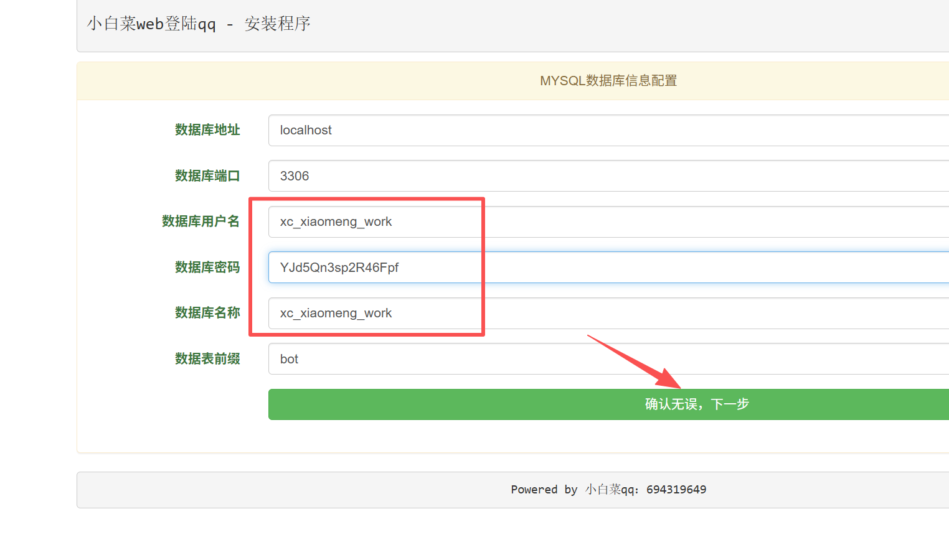The width and height of the screenshot is (949, 560).
Task: Click the QQ number 694319649 in footer
Action: 676,490
